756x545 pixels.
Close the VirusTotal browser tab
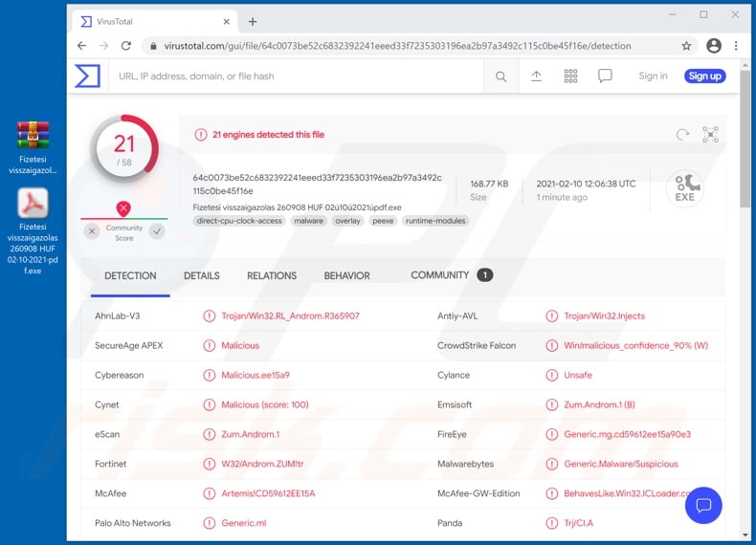click(x=226, y=22)
